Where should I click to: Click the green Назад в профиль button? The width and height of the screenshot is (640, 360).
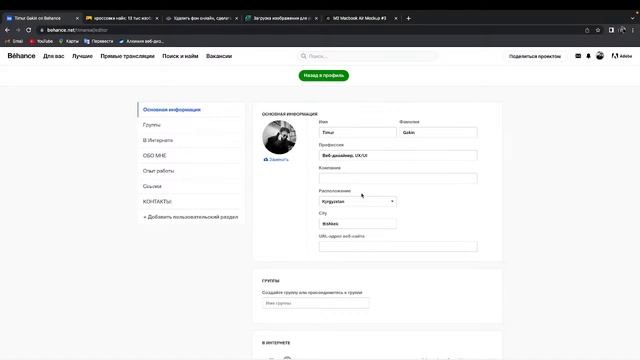click(324, 76)
